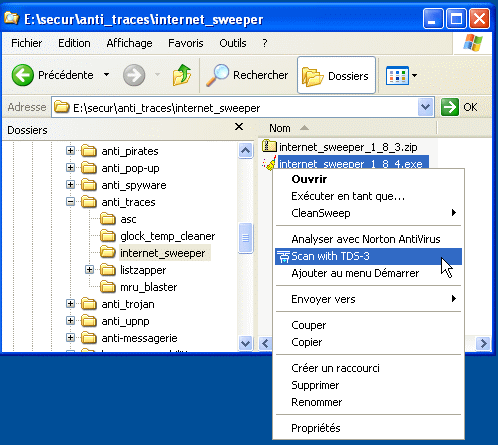Expand the anti_pirates tree node
The image size is (498, 445).
click(70, 151)
